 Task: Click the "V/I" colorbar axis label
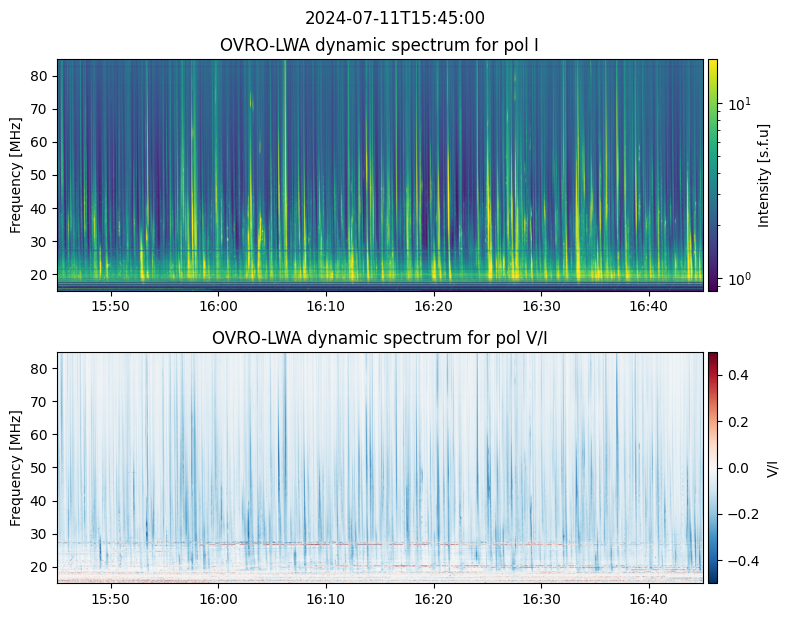pyautogui.click(x=771, y=467)
